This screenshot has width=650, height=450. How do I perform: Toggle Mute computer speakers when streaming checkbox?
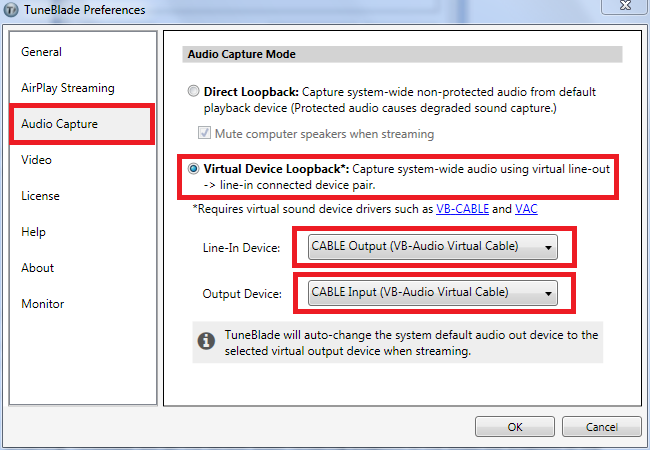coord(204,133)
